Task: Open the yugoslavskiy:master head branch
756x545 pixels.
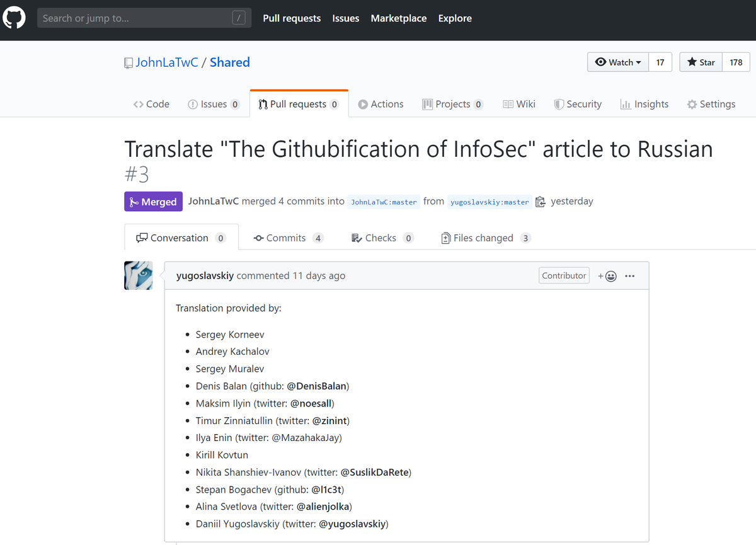Action: pos(490,202)
